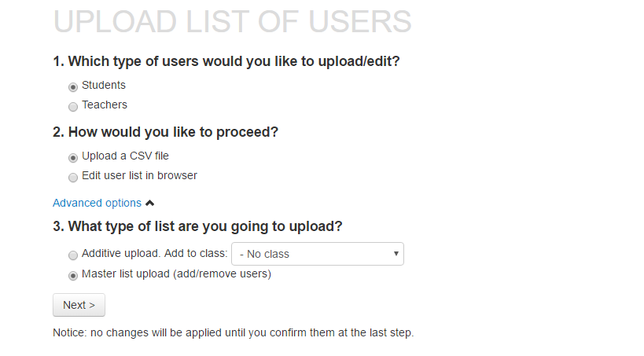Collapse the Advanced options chevron icon
Image resolution: width=644 pixels, height=356 pixels.
(150, 204)
